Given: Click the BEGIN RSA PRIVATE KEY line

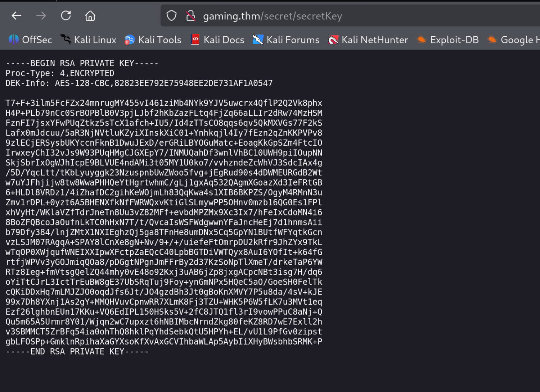Looking at the screenshot, I should [x=82, y=63].
